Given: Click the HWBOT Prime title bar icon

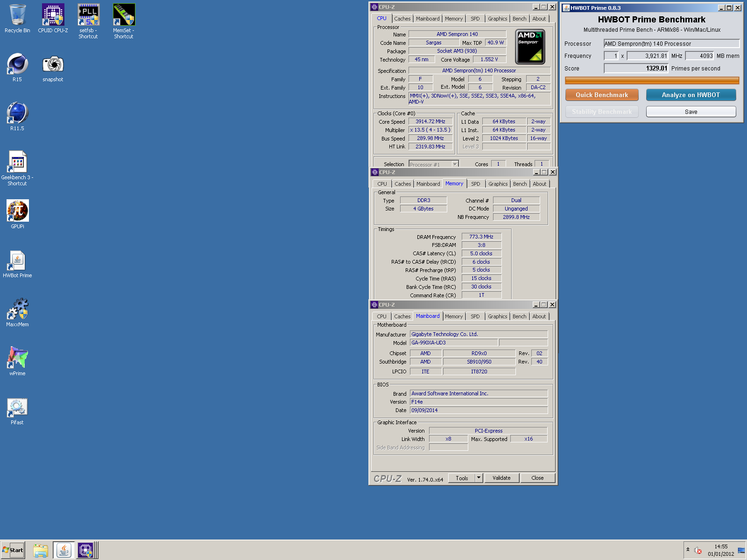Looking at the screenshot, I should pos(566,7).
